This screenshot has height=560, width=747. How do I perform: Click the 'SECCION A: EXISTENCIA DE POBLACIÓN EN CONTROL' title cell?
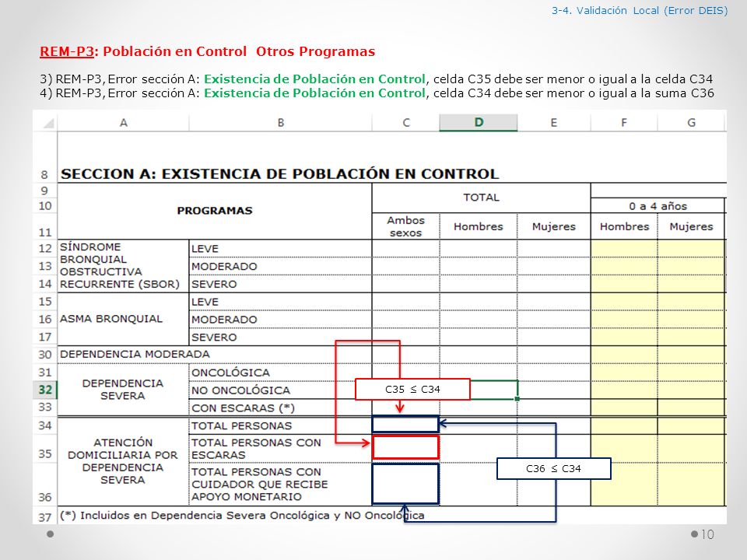coord(279,173)
